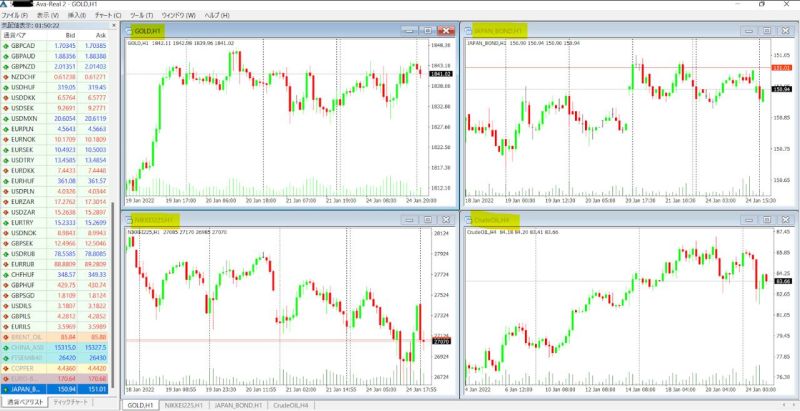The height and width of the screenshot is (411, 800).
Task: Open the ツール (T) menu
Action: tap(141, 15)
